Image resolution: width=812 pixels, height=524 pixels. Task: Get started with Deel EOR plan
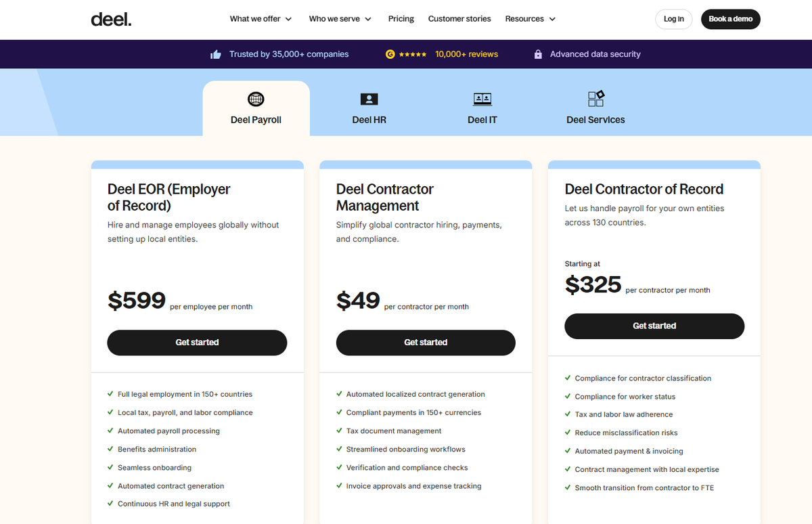coord(197,343)
